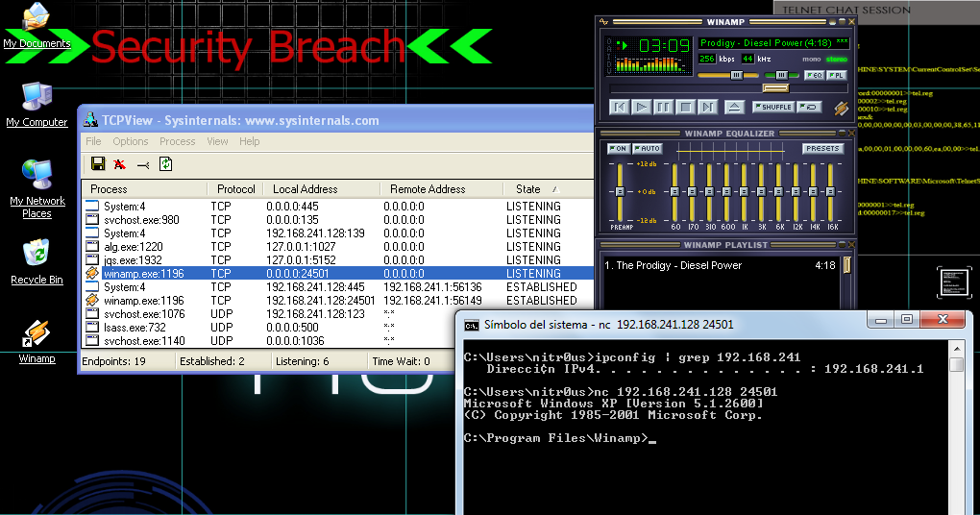The height and width of the screenshot is (515, 980).
Task: Toggle windowshade mode on Winamp Equalizer
Action: click(x=842, y=134)
